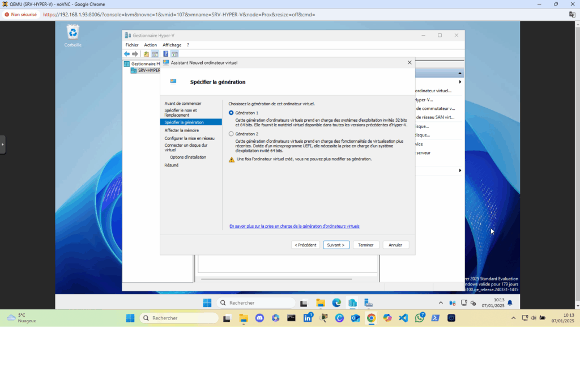Expand the lower submenu arrow in Actions pane
Viewport: 580px width, 392px height.
click(460, 171)
